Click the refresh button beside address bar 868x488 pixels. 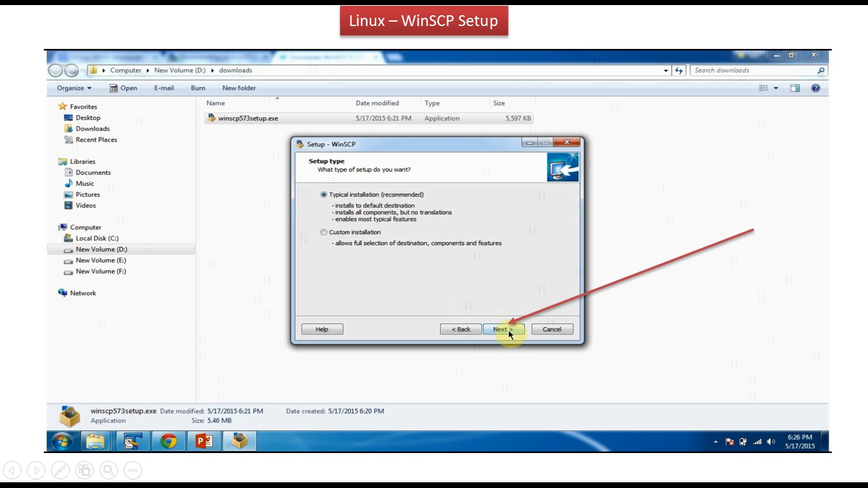pyautogui.click(x=679, y=71)
